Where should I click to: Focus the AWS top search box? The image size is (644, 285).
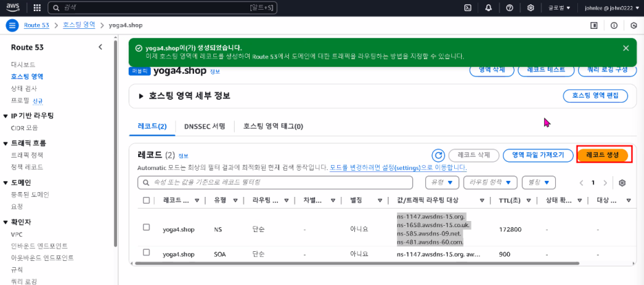162,8
